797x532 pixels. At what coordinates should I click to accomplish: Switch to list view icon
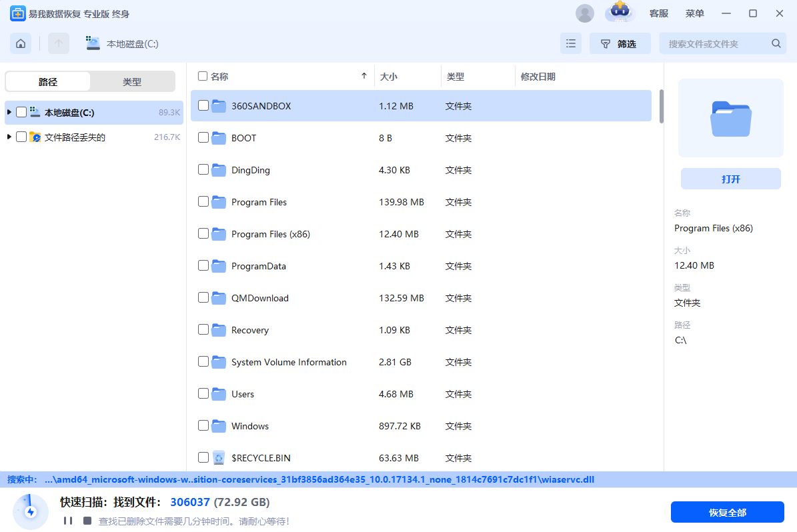point(571,44)
